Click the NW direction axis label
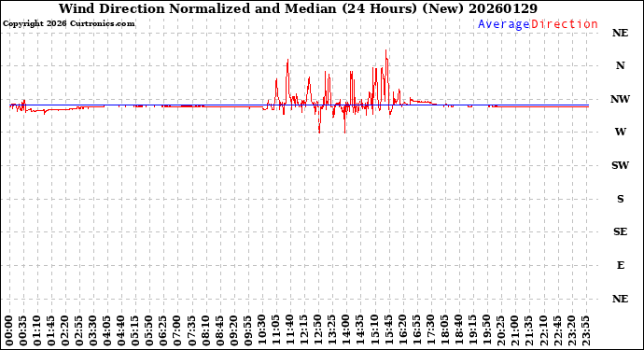 [x=620, y=99]
